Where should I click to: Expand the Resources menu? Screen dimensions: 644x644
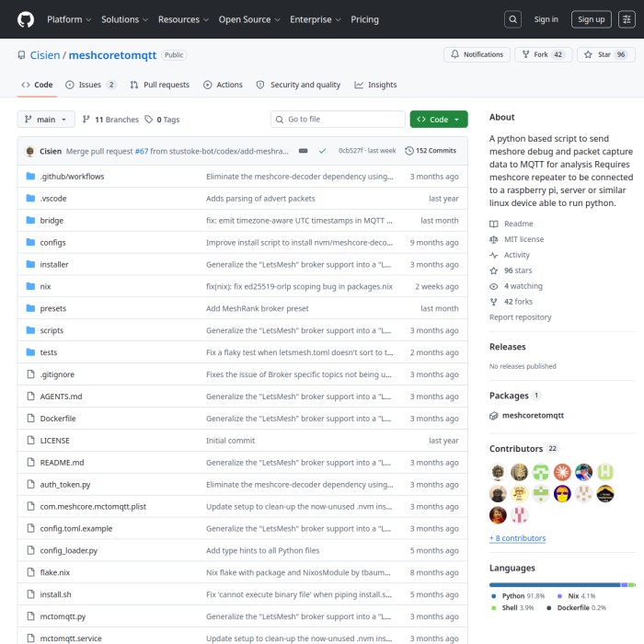[183, 19]
